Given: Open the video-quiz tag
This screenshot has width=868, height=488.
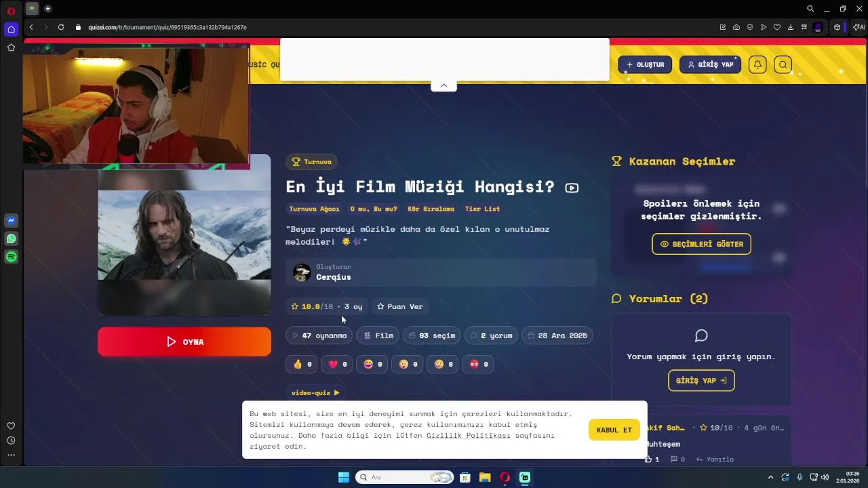Looking at the screenshot, I should (x=315, y=392).
